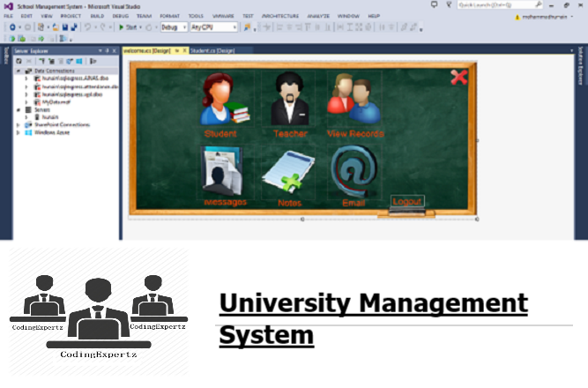This screenshot has width=588, height=388.
Task: Expand the Windows Azure node
Action: tap(18, 131)
